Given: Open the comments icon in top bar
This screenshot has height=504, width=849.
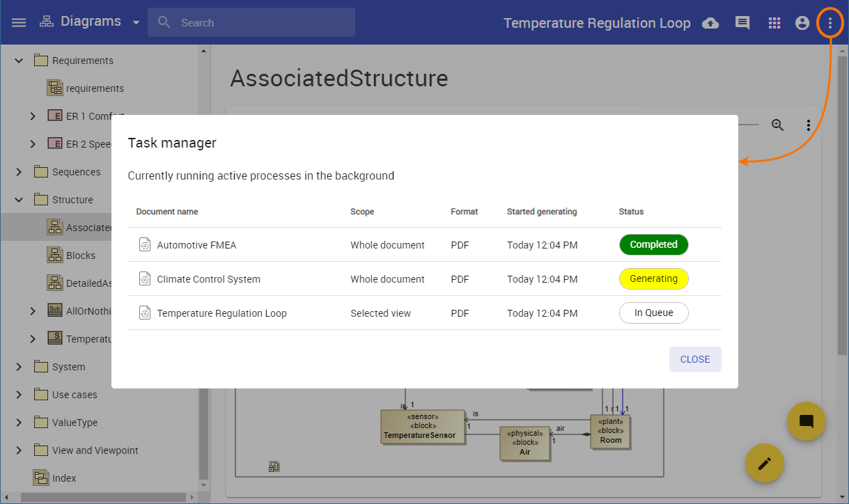Looking at the screenshot, I should tap(742, 23).
